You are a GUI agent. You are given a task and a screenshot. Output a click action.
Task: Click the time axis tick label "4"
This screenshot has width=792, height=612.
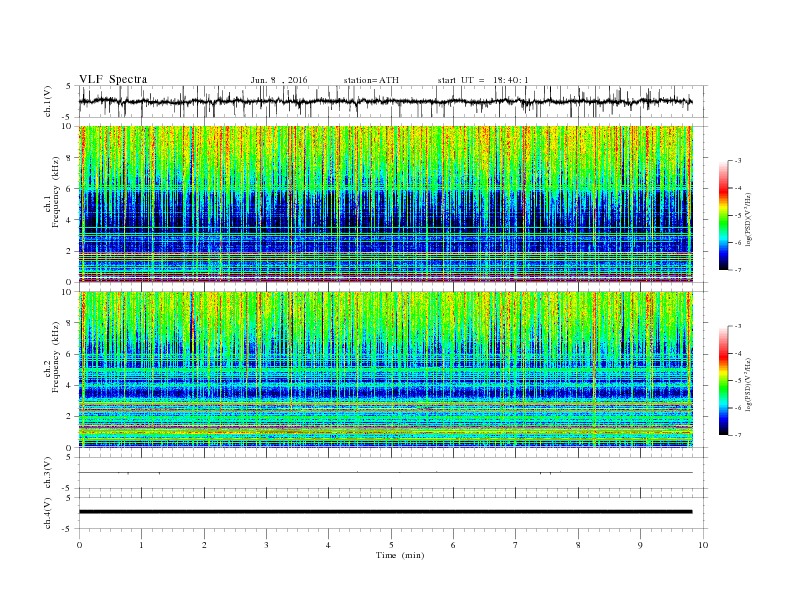(328, 545)
